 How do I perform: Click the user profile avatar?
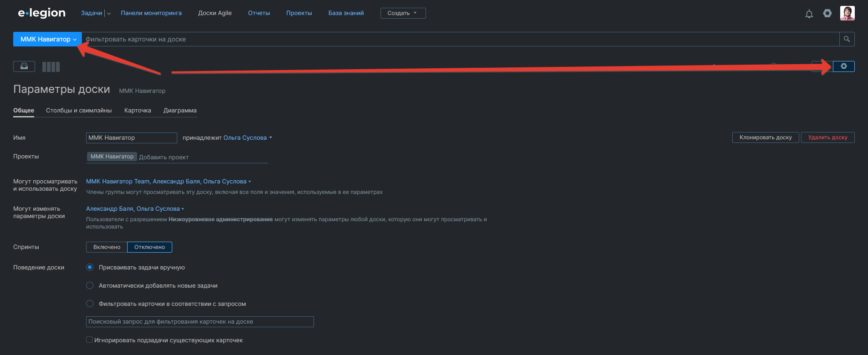click(847, 13)
